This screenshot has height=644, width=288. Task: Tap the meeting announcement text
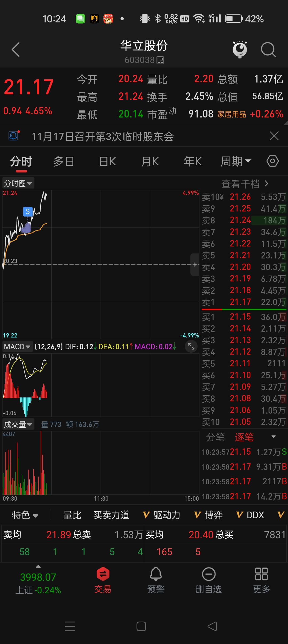pos(103,136)
